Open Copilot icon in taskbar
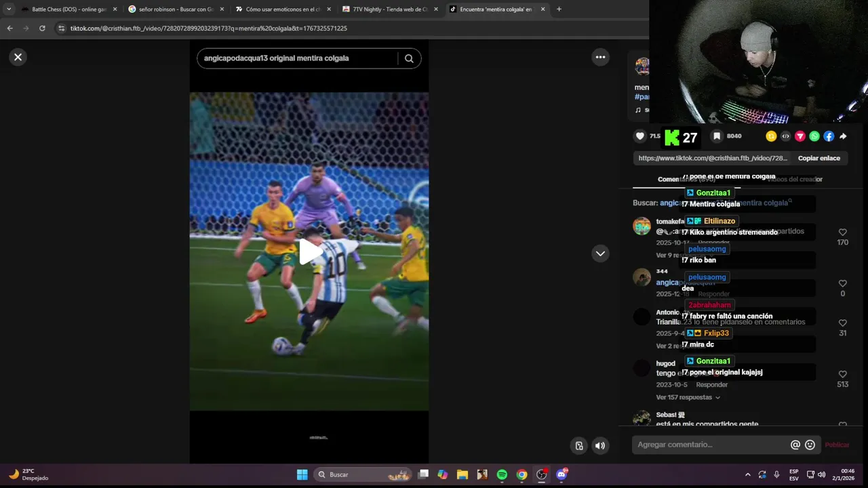This screenshot has height=488, width=868. pos(442,474)
